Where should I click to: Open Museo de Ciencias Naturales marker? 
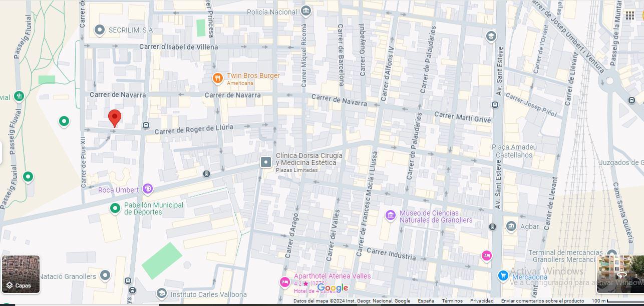[x=391, y=215]
